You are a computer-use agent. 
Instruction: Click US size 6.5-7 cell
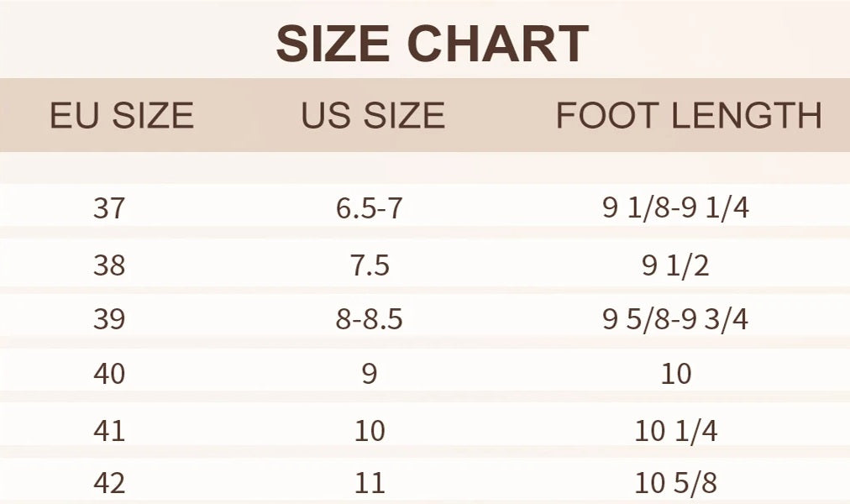370,208
